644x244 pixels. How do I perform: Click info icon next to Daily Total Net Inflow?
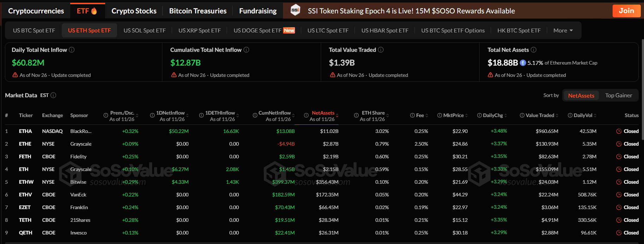pyautogui.click(x=72, y=50)
